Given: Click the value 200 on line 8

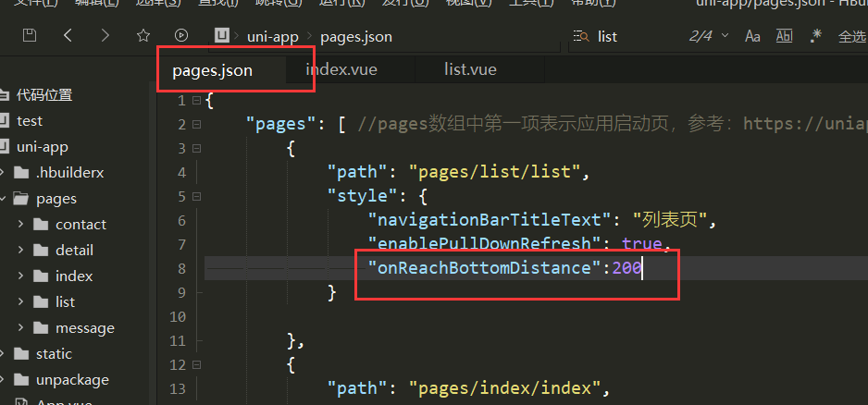Looking at the screenshot, I should pos(626,268).
